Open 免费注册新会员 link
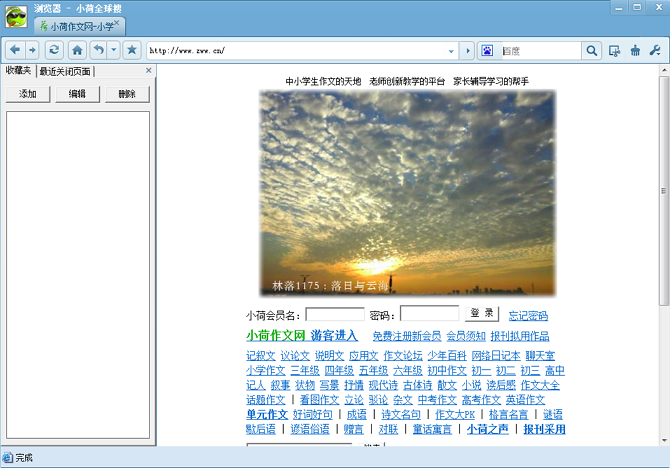 (407, 336)
